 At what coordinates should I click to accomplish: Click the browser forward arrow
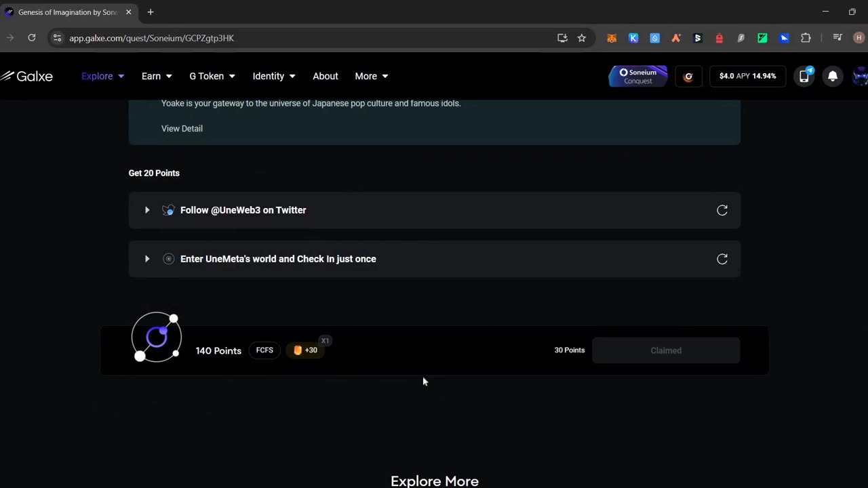click(x=9, y=38)
